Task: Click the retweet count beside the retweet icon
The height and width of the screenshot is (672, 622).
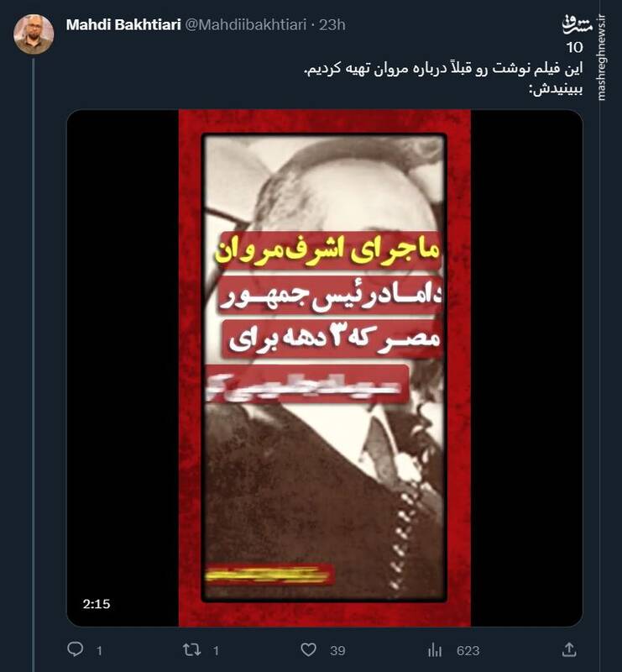Action: [217, 651]
